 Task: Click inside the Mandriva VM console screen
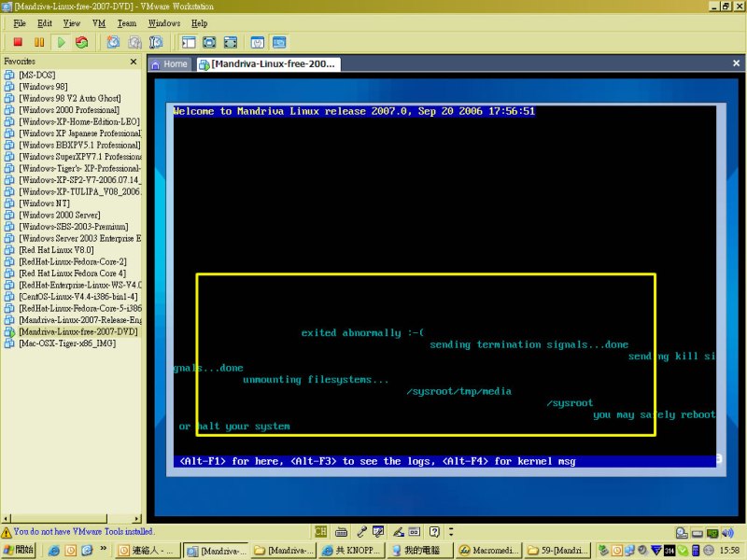click(x=445, y=286)
